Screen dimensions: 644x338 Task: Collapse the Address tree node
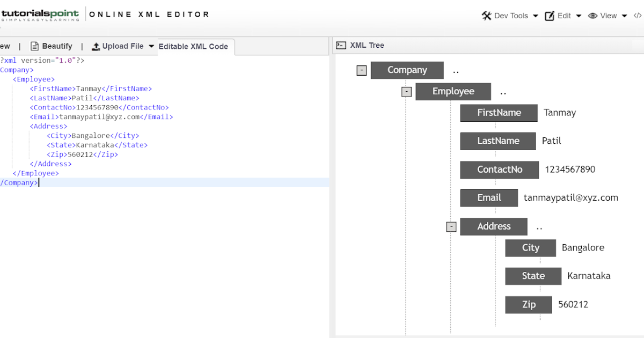coord(451,226)
